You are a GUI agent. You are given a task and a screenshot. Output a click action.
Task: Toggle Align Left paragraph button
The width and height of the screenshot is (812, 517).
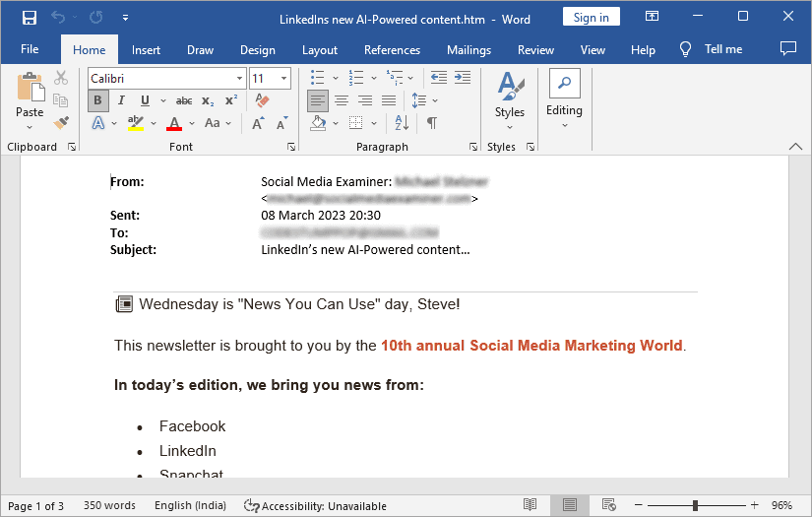click(318, 100)
